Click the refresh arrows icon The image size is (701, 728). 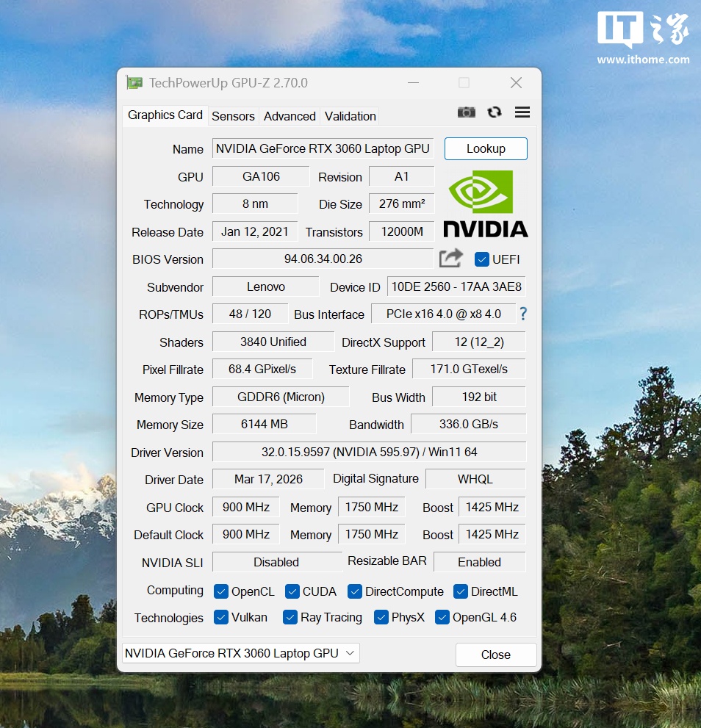495,112
